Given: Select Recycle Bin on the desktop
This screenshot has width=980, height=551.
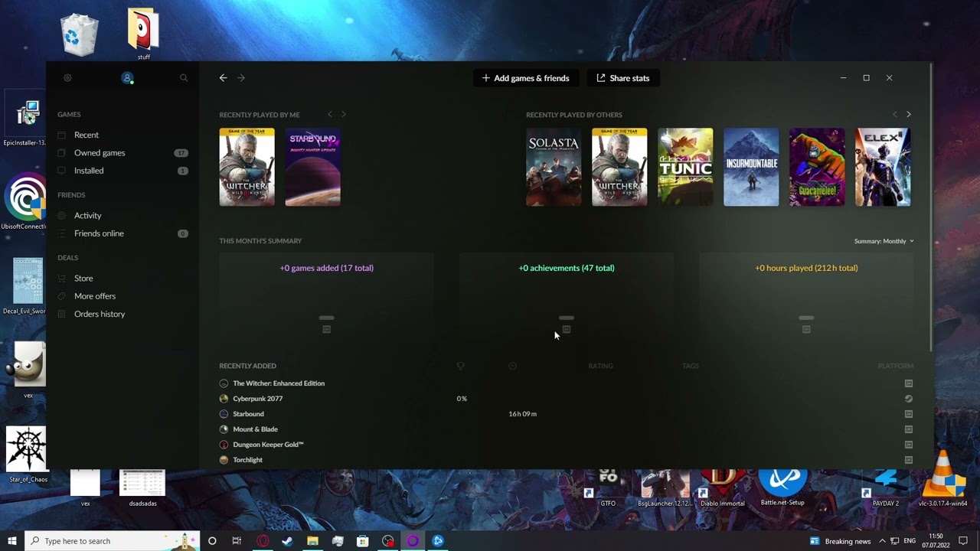Looking at the screenshot, I should click(x=80, y=34).
